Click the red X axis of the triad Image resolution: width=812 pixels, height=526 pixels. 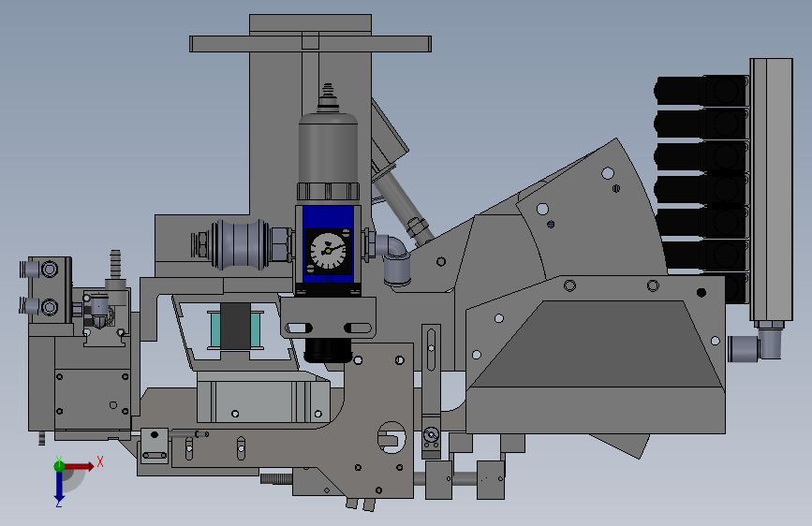pyautogui.click(x=79, y=466)
